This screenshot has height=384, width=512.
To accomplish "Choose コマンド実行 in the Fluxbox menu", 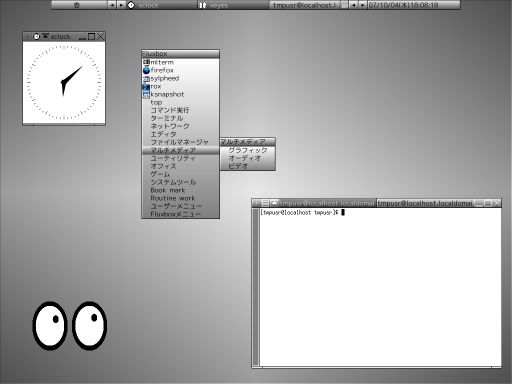I will point(180,110).
